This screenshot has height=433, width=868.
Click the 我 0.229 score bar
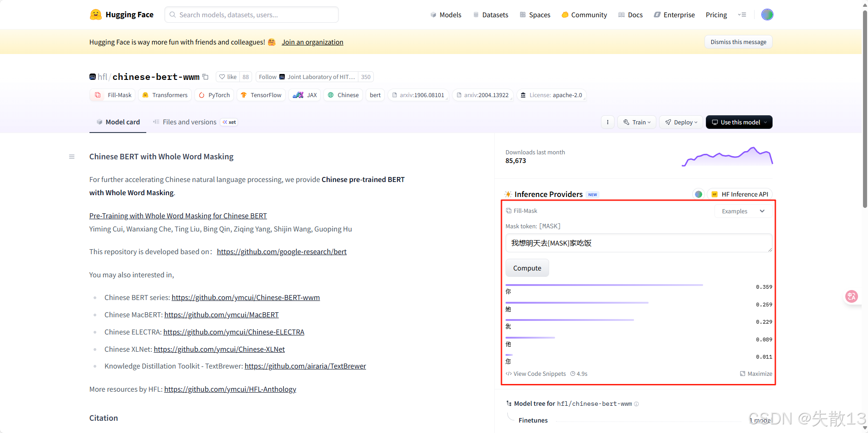[570, 320]
